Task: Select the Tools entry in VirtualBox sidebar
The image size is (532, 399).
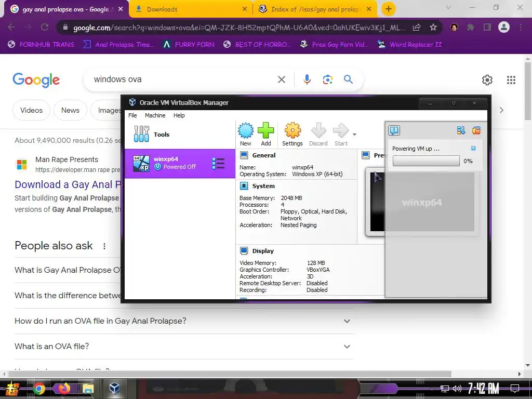Action: tap(180, 135)
